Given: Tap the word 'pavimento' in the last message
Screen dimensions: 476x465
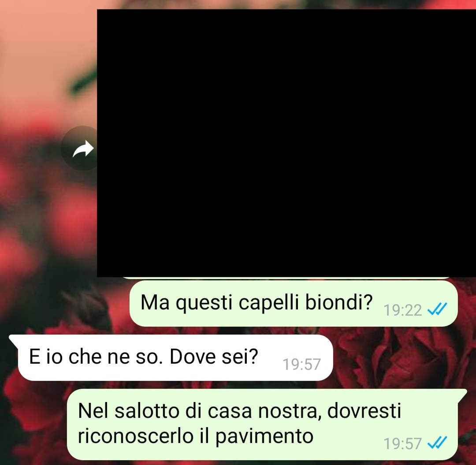Looking at the screenshot, I should (264, 437).
